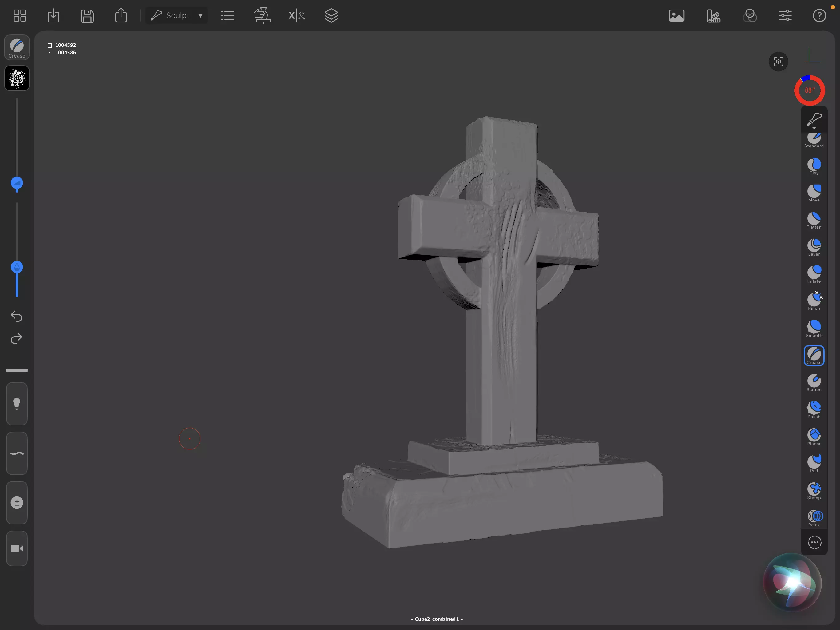The height and width of the screenshot is (630, 840).
Task: Click the undo arrow button
Action: 16,316
